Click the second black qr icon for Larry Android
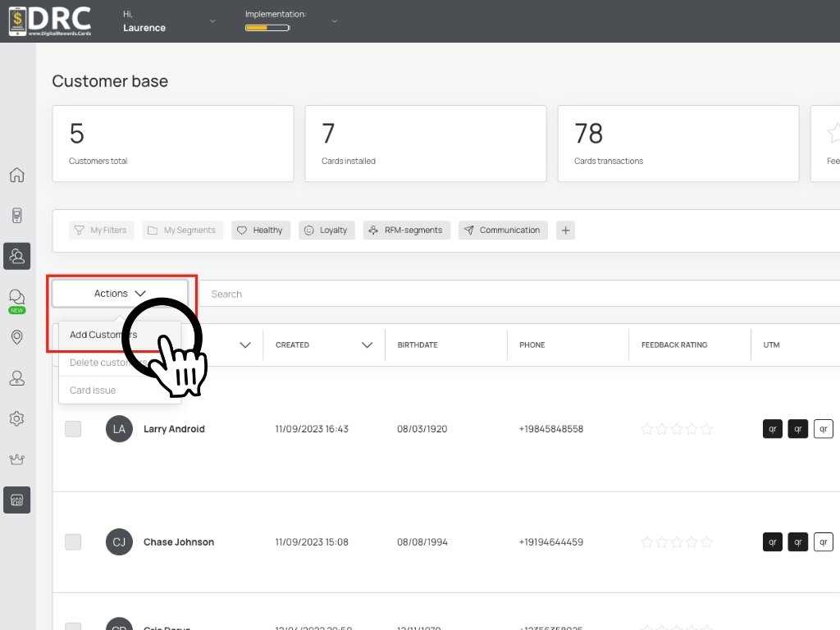This screenshot has height=630, width=840. [x=797, y=428]
